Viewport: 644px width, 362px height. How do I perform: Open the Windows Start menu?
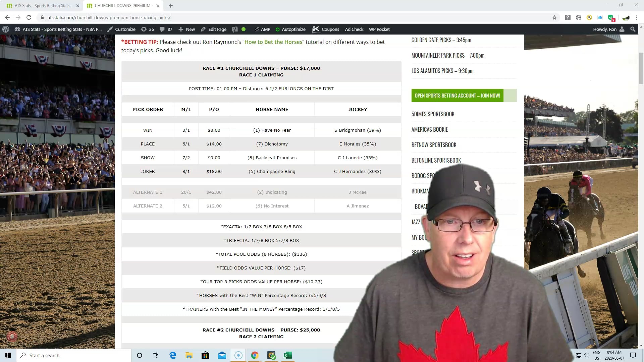pyautogui.click(x=8, y=355)
